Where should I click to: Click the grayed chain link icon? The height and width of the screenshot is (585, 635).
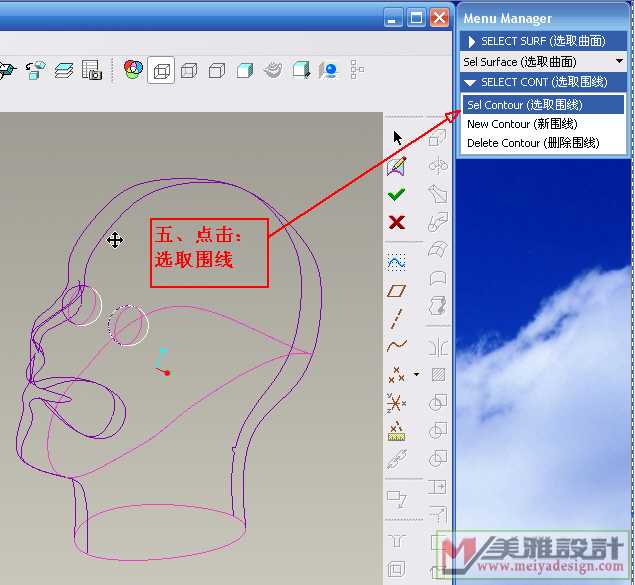pos(397,460)
